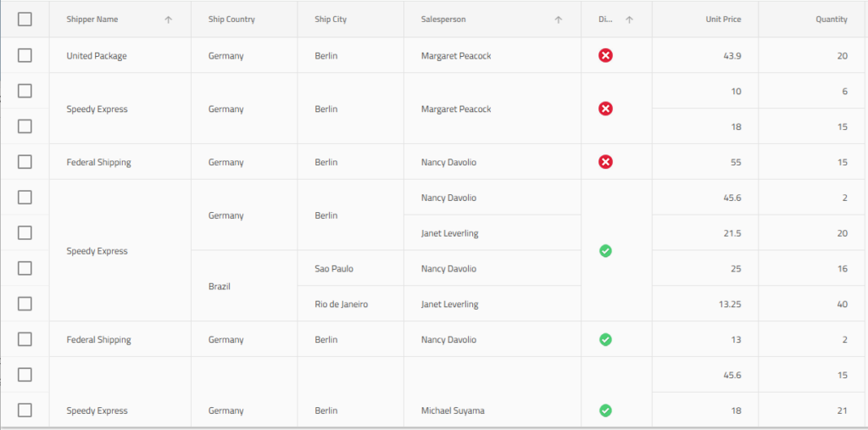Click Quantity column header
The width and height of the screenshot is (868, 430).
pyautogui.click(x=831, y=20)
